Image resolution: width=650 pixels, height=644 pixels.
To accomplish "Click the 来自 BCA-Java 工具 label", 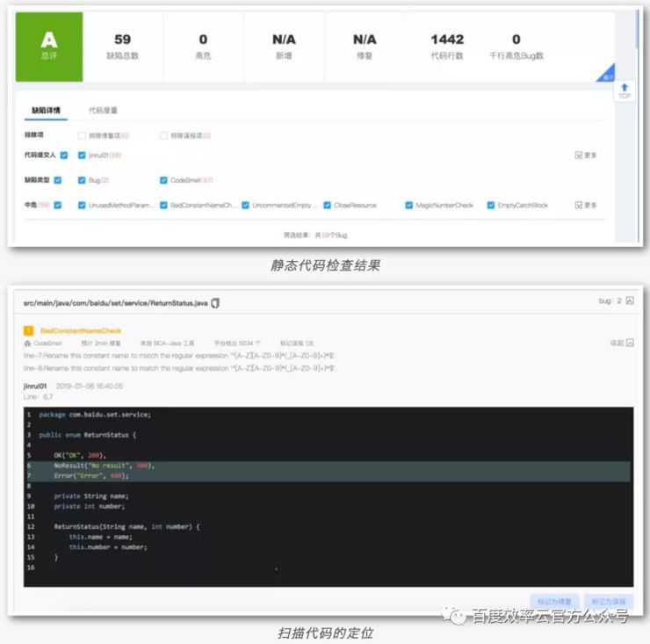I will coord(168,344).
